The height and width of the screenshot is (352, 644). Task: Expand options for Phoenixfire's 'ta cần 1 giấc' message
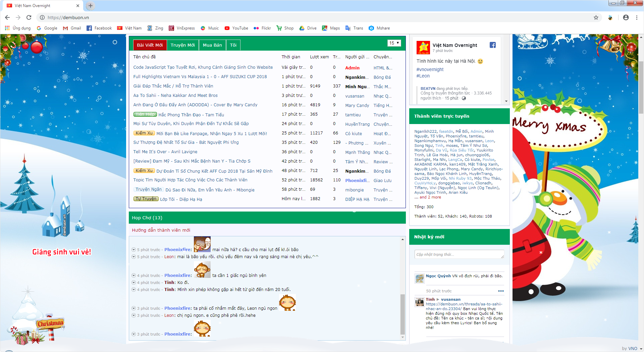click(x=133, y=276)
